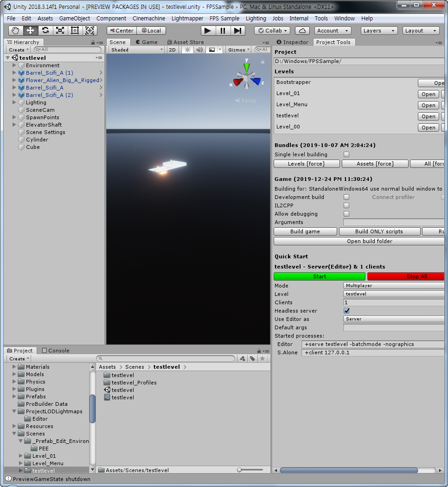Select the testlevel Unity scene asset
The image size is (448, 487).
[x=119, y=390]
